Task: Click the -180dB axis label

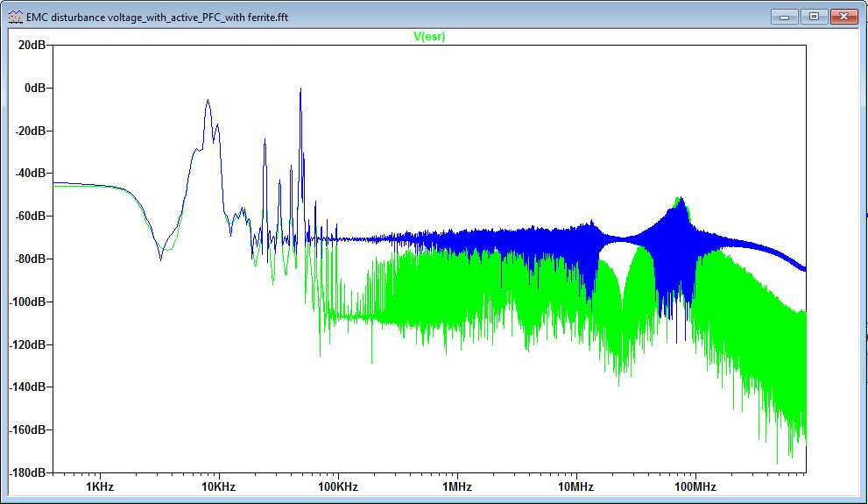Action: (x=28, y=472)
